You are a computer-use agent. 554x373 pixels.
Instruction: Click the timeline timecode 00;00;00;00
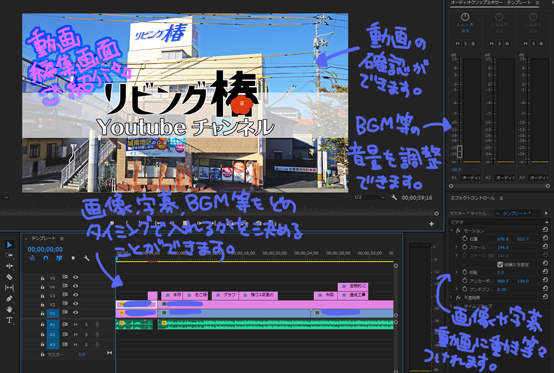pyautogui.click(x=45, y=249)
